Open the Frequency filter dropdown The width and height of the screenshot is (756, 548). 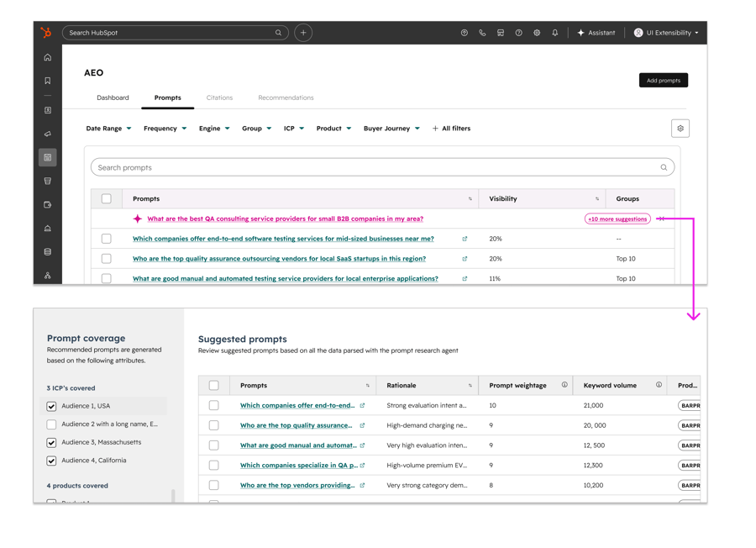coord(165,129)
